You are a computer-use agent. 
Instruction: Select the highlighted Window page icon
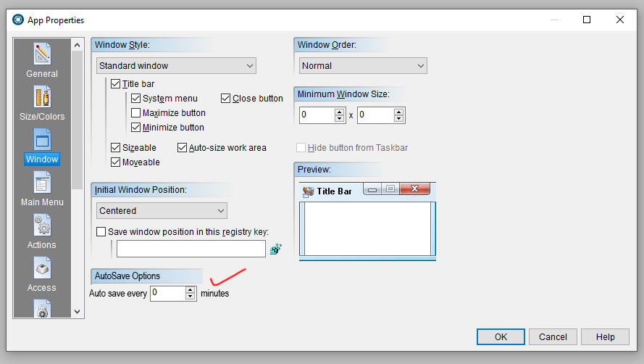click(42, 139)
